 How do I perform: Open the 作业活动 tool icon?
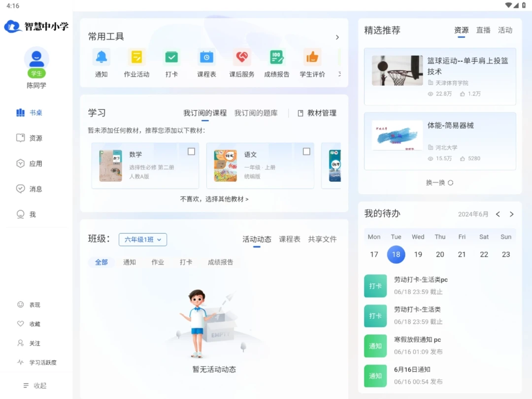click(136, 57)
